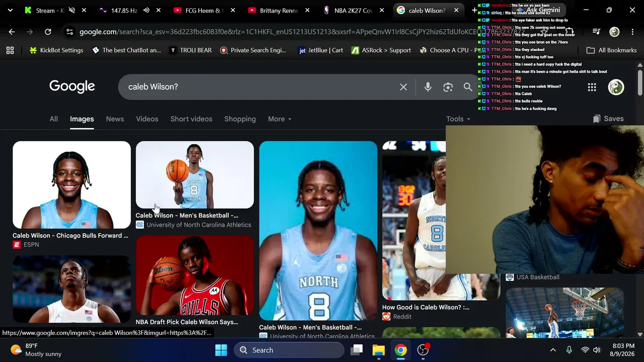Open the tab search dropdown arrow
644x362 pixels.
[10, 10]
